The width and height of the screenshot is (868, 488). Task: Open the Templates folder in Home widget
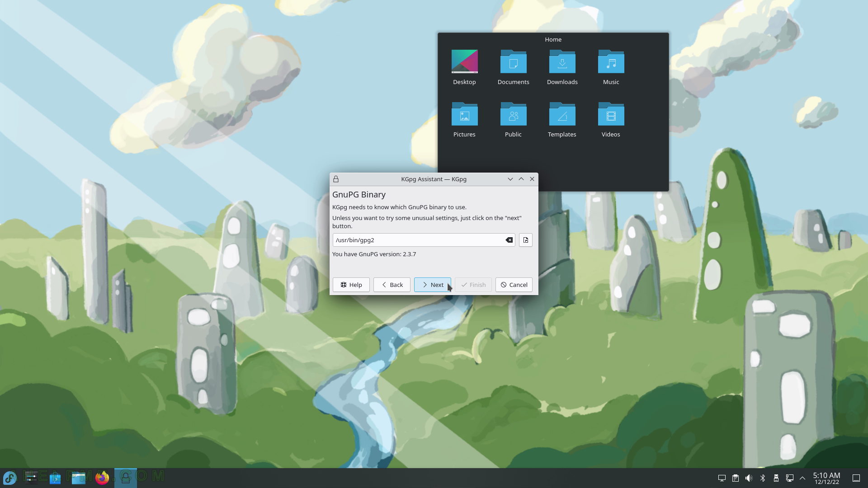pyautogui.click(x=562, y=120)
